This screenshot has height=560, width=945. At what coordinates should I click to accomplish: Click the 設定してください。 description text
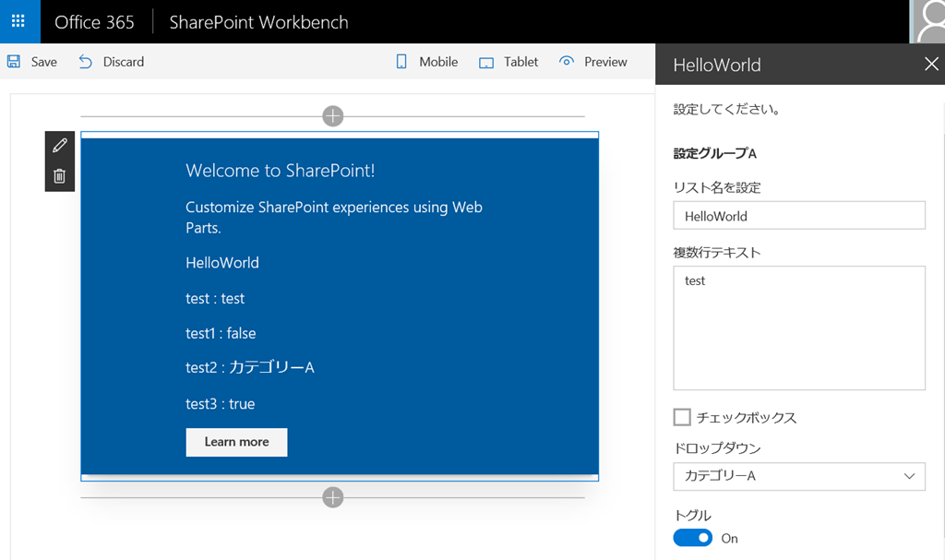pos(727,110)
